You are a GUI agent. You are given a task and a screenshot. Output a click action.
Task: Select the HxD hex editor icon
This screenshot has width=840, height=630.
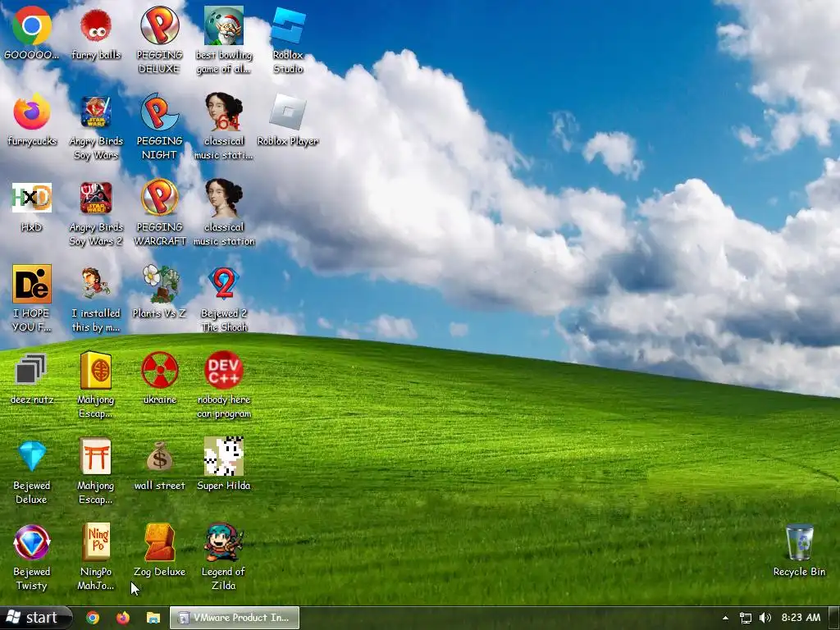[x=32, y=198]
